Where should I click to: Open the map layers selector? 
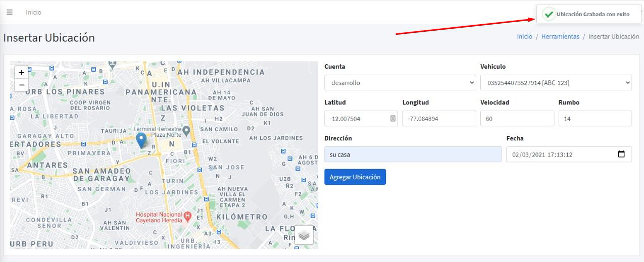coord(304,235)
